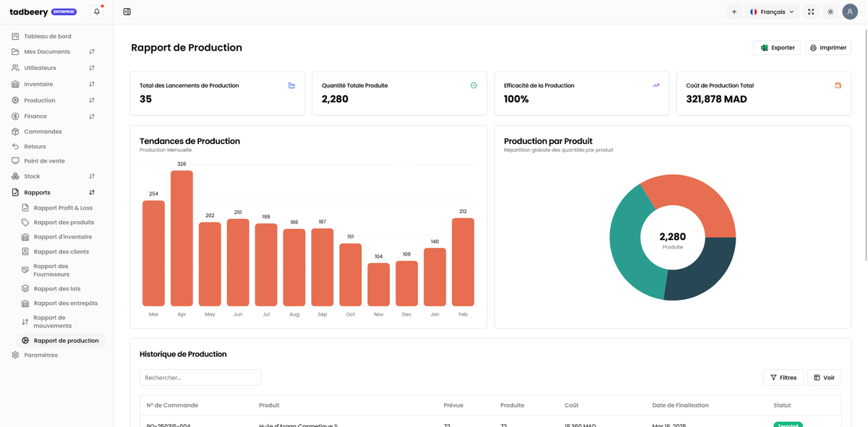The image size is (868, 427).
Task: Open Rapport Profit & Loss
Action: click(x=63, y=208)
